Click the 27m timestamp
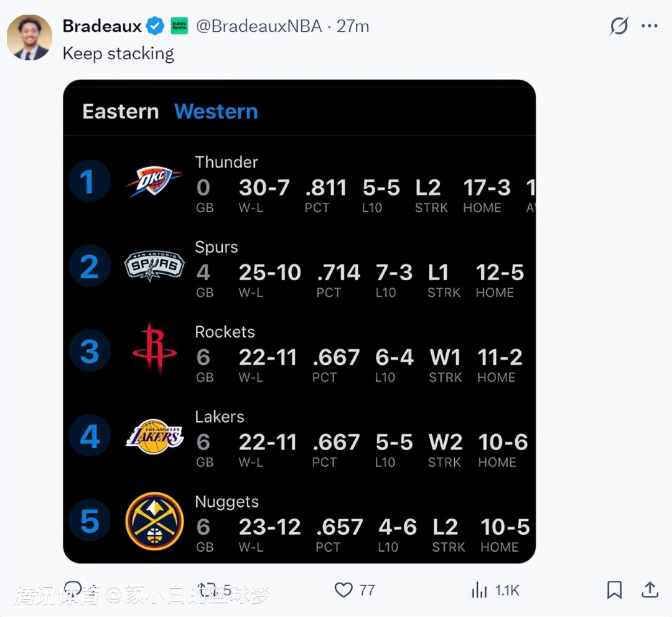672x617 pixels. (353, 26)
